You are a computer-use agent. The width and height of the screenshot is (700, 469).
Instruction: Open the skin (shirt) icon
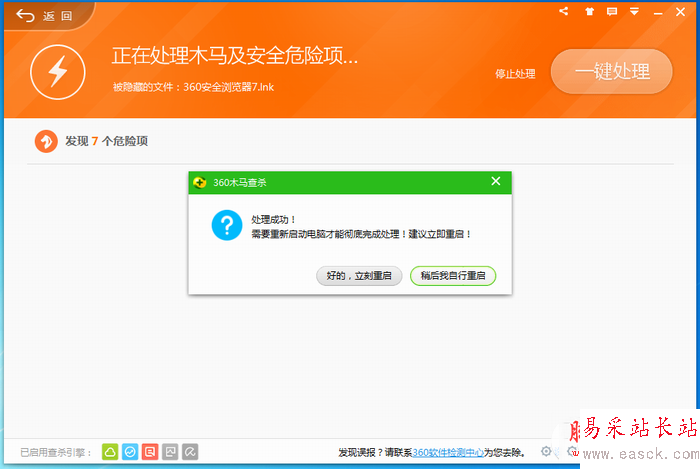pyautogui.click(x=590, y=12)
